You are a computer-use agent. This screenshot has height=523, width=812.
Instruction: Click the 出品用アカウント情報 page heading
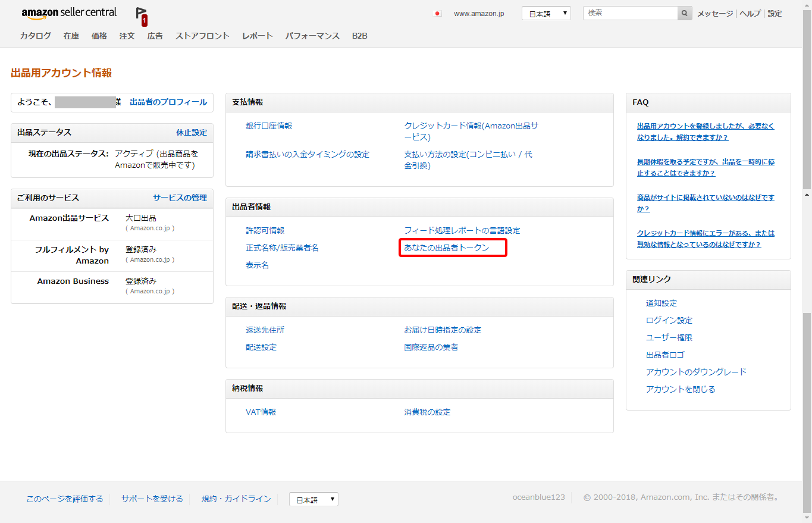click(61, 73)
